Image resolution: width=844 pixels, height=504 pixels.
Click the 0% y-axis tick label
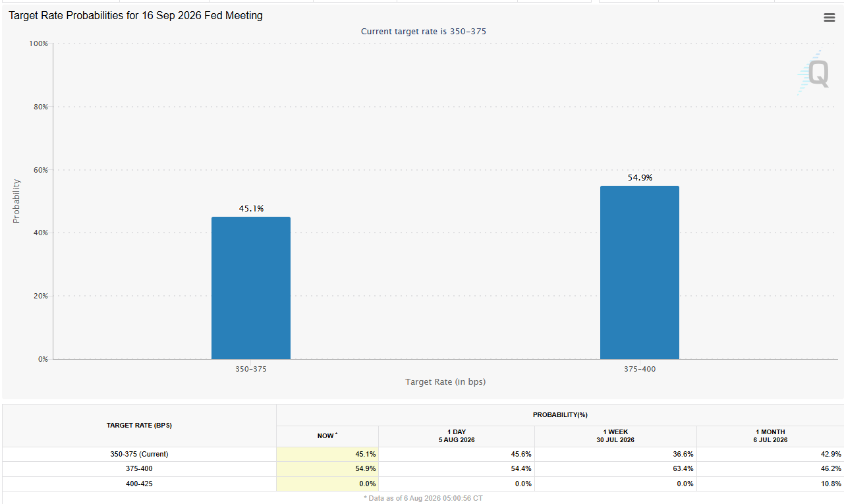click(43, 359)
